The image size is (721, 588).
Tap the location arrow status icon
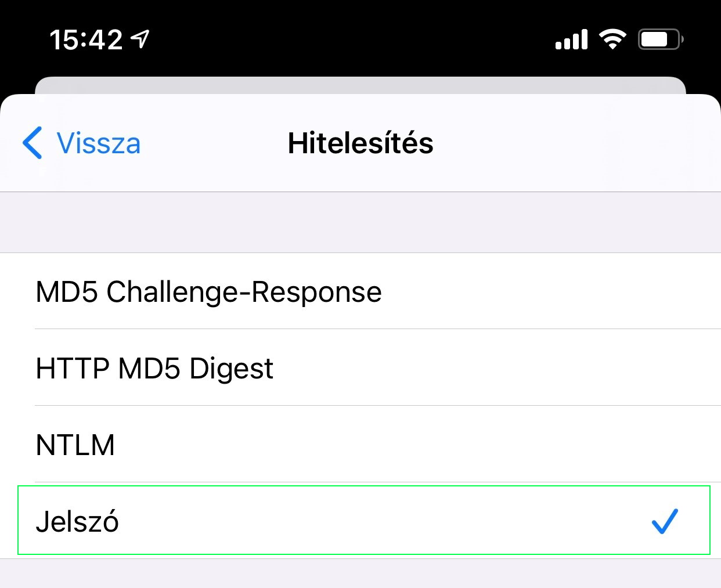140,39
